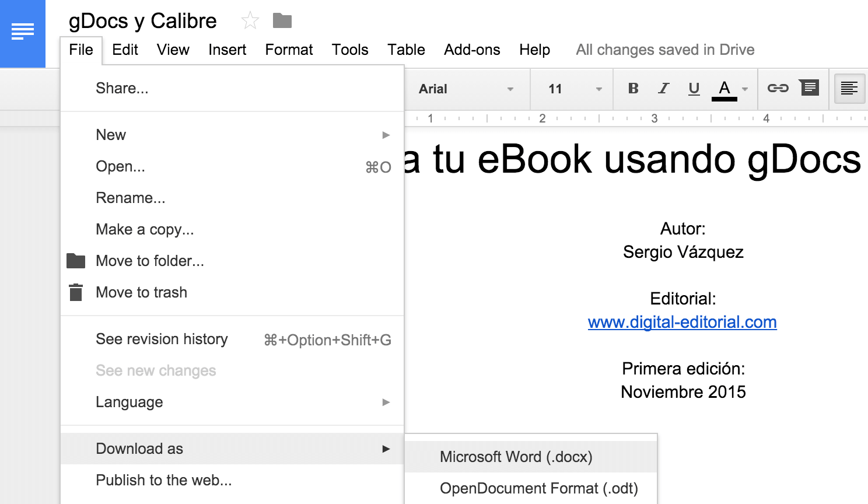Viewport: 868px width, 504px height.
Task: Open the Insert menu
Action: (x=227, y=50)
